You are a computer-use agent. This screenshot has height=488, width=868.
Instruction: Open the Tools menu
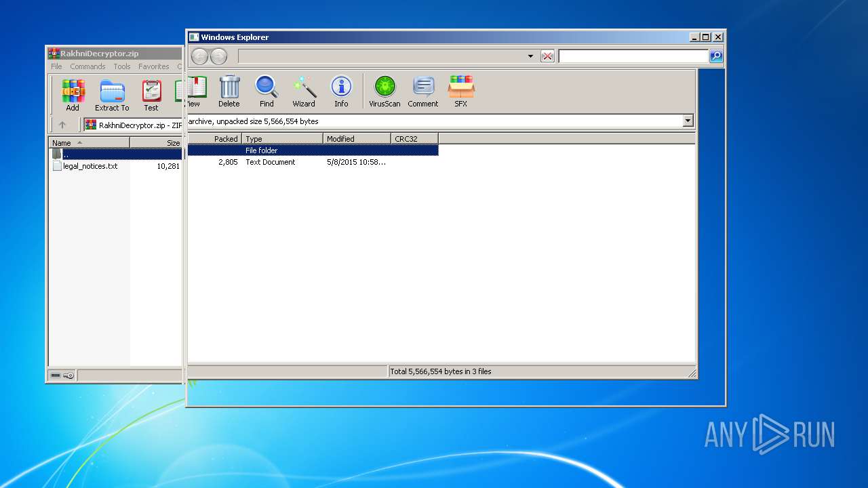(122, 66)
